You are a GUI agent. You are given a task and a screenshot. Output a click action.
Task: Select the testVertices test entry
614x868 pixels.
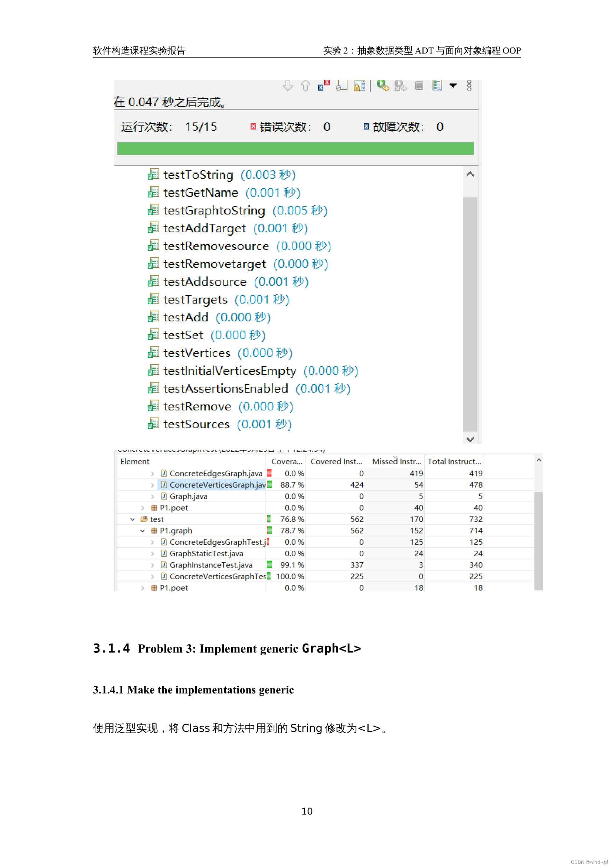pyautogui.click(x=220, y=352)
